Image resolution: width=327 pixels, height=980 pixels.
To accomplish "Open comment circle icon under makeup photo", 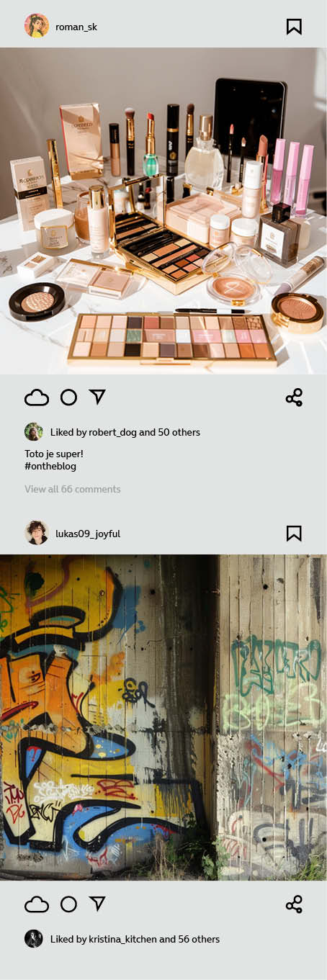I will click(68, 397).
